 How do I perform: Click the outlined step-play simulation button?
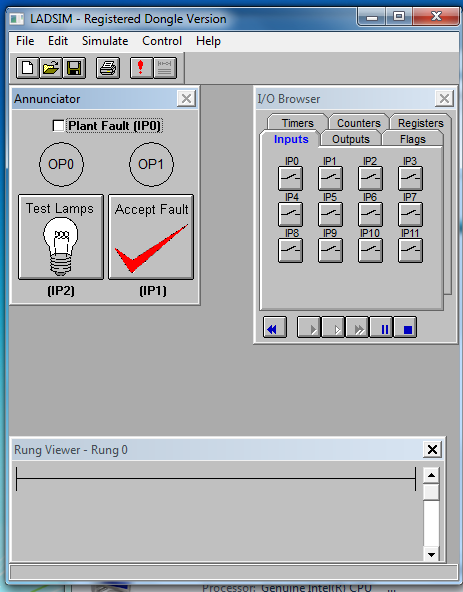click(333, 327)
